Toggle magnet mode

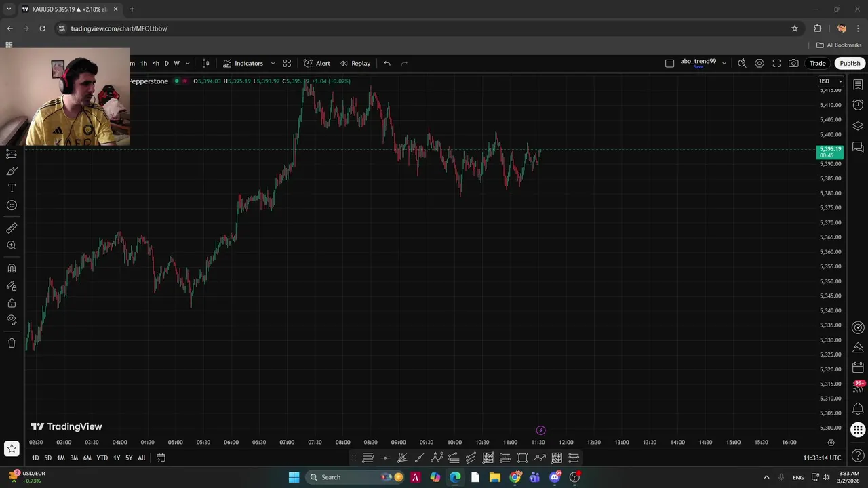(12, 268)
